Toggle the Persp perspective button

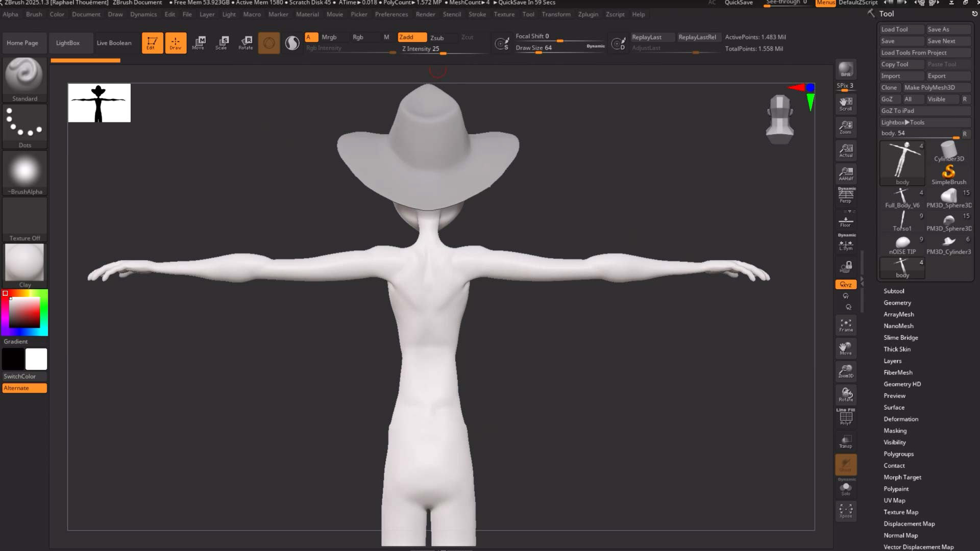point(846,195)
